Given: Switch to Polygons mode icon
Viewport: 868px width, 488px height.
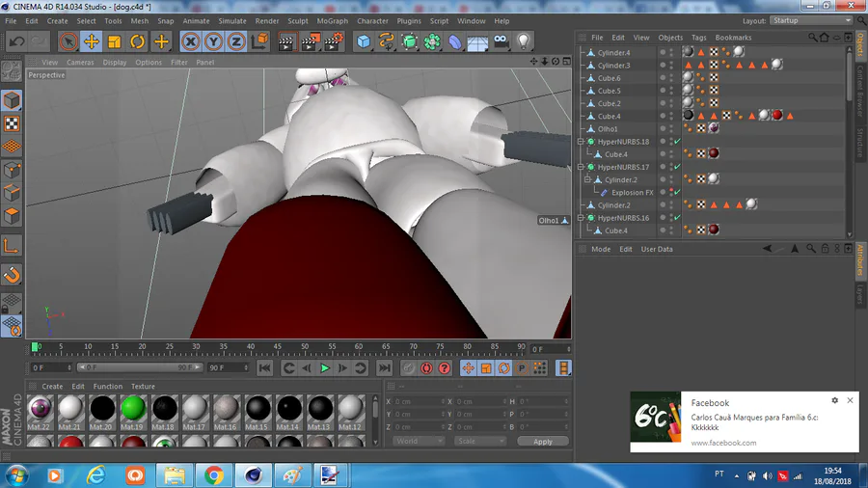Looking at the screenshot, I should (12, 216).
